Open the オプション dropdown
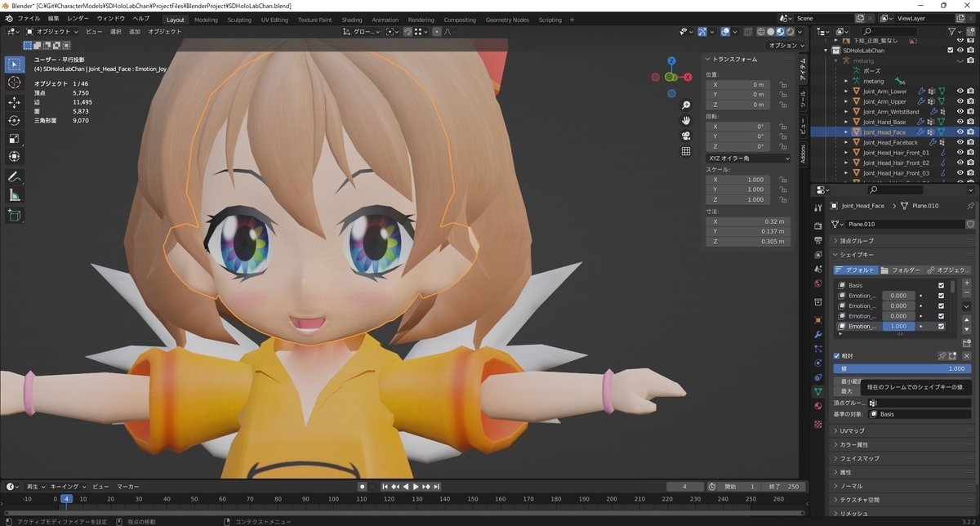 [x=785, y=46]
